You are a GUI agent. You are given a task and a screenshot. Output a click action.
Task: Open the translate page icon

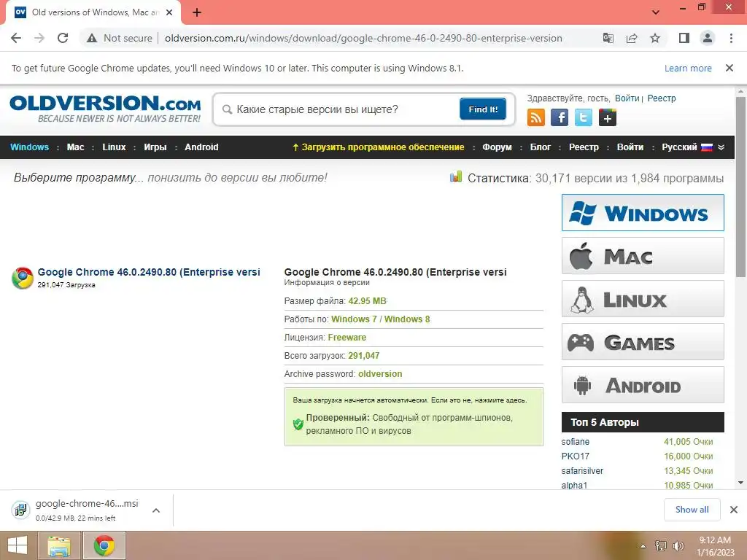coord(608,38)
